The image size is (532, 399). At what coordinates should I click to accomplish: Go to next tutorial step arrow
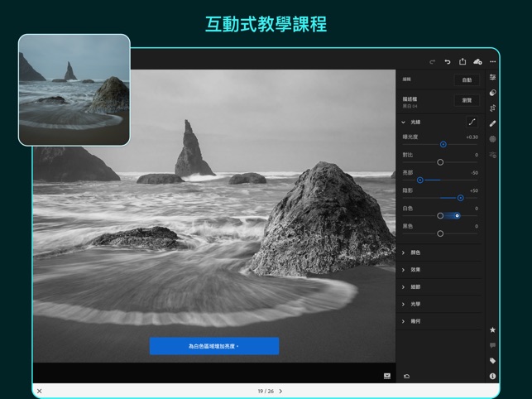pyautogui.click(x=280, y=392)
